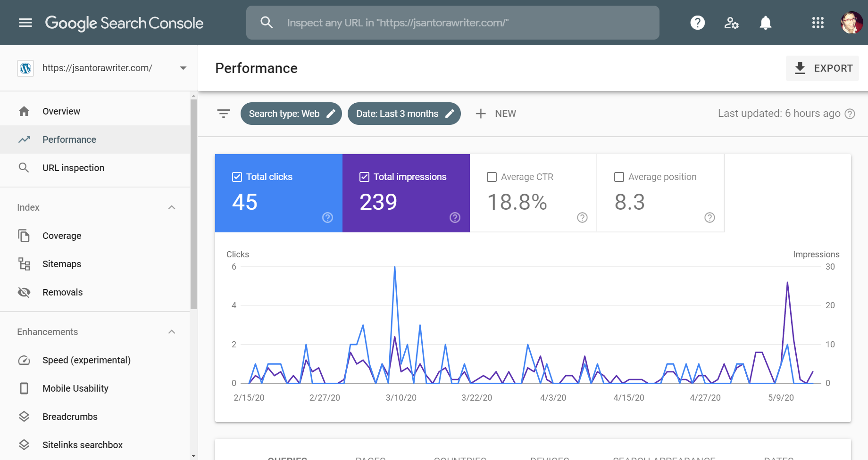Screen dimensions: 868x460
Task: Click the sidebar vertical scrollbar thumb
Action: click(x=193, y=204)
